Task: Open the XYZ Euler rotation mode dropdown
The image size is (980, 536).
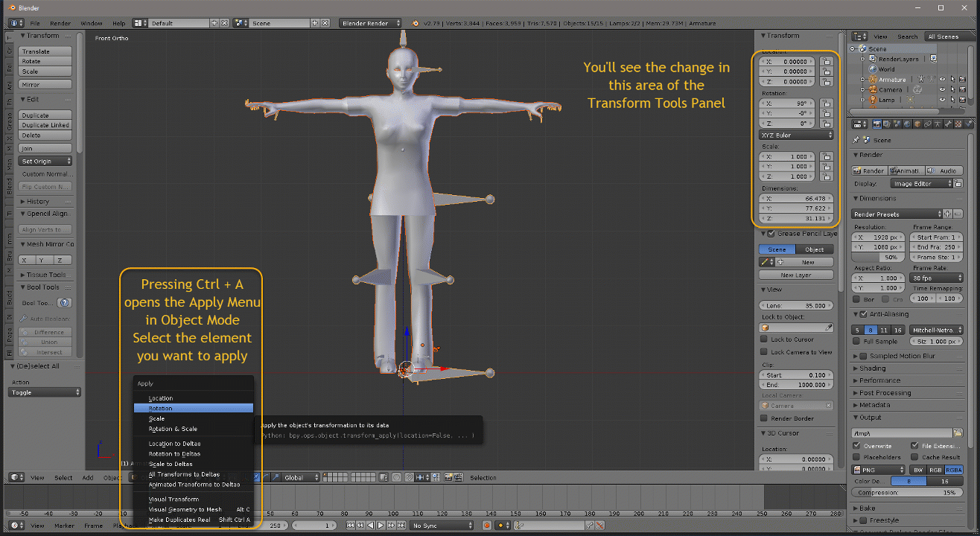Action: (x=795, y=135)
